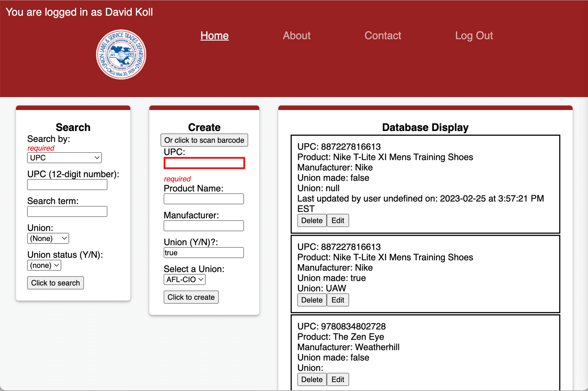This screenshot has width=588, height=391.
Task: Click the Union (Y/N) field containing 'true'
Action: 204,253
